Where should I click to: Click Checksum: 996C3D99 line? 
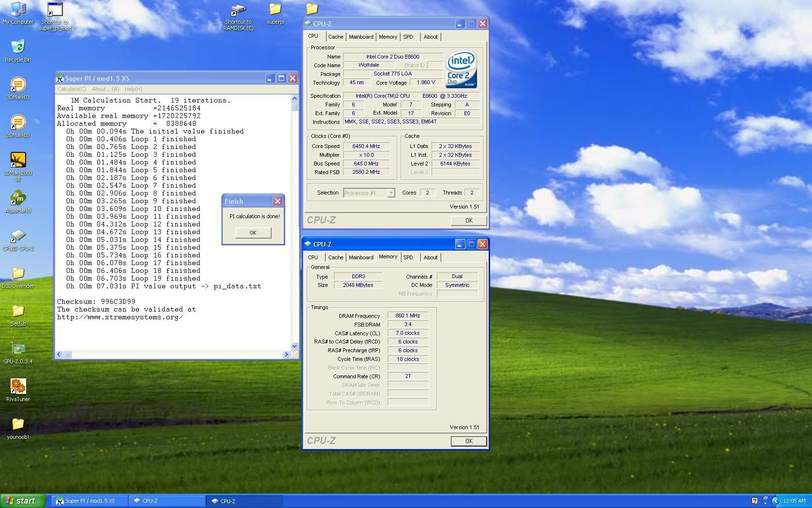point(96,301)
